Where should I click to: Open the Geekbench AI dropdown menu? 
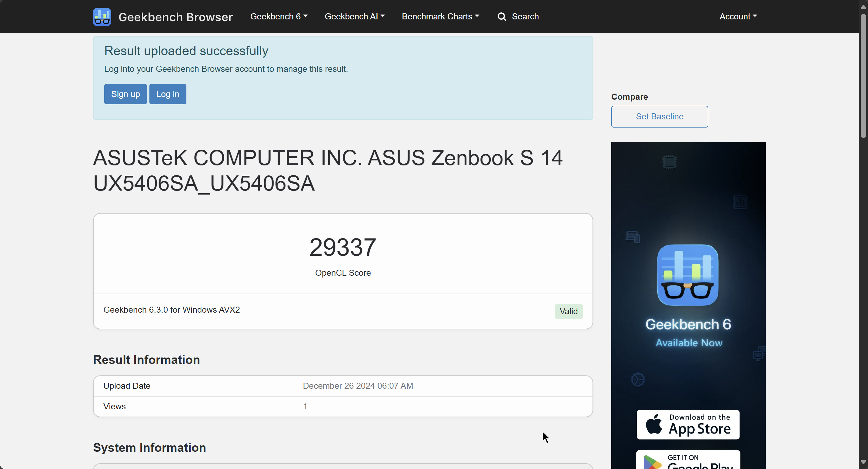click(x=355, y=16)
